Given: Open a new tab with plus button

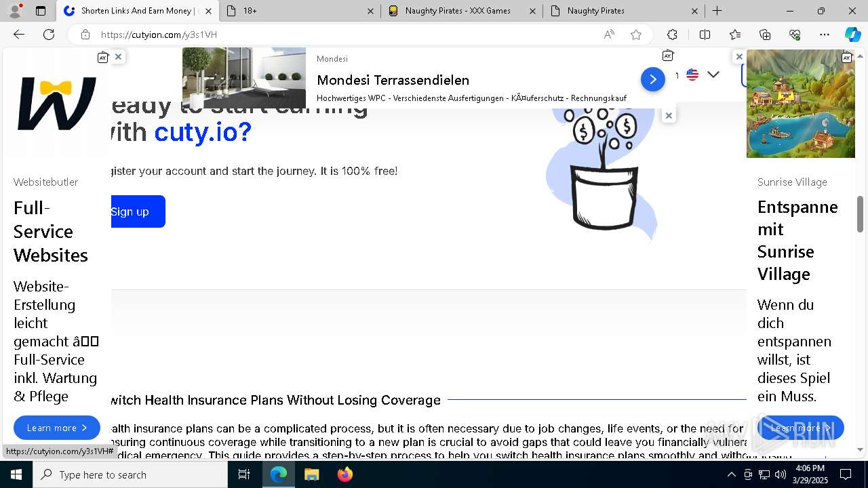Looking at the screenshot, I should (717, 11).
